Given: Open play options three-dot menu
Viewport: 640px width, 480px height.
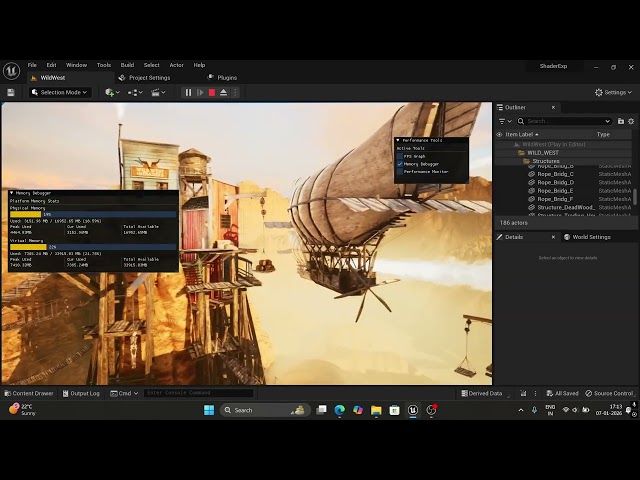Looking at the screenshot, I should [x=235, y=93].
